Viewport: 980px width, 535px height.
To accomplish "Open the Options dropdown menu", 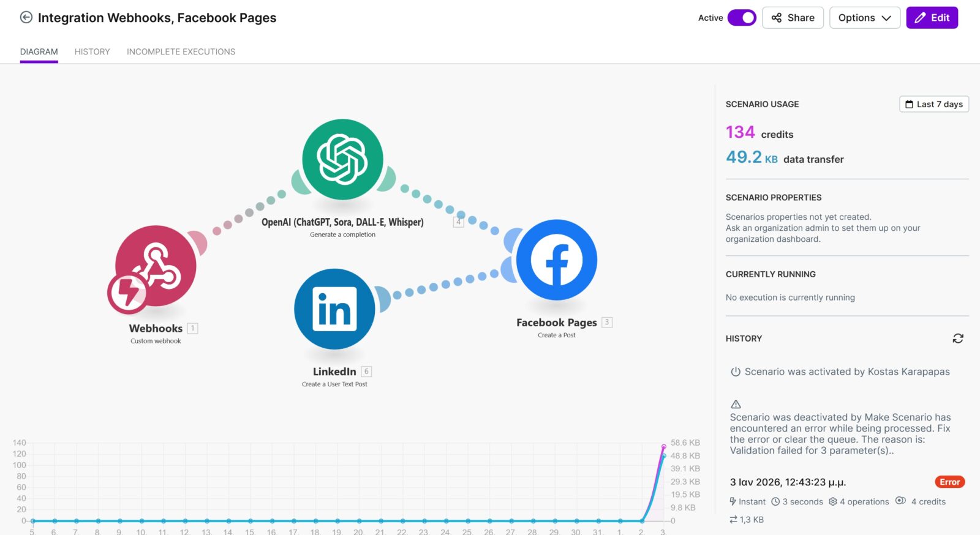I will tap(864, 18).
